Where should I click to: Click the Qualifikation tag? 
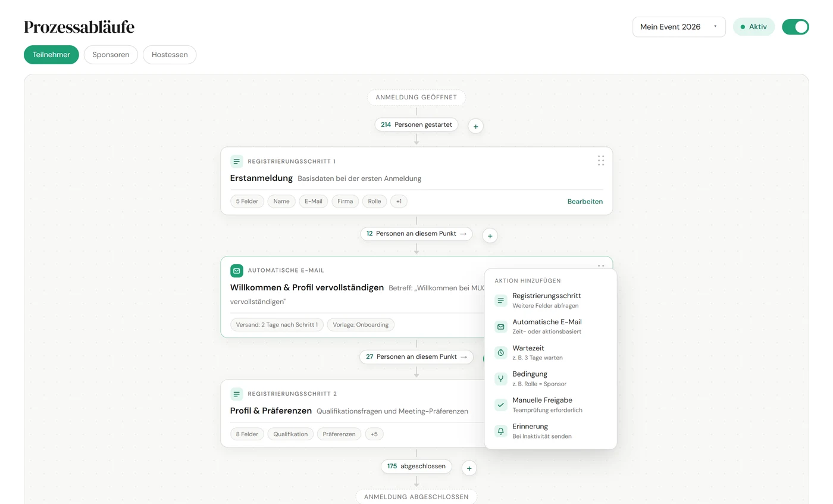click(x=290, y=434)
